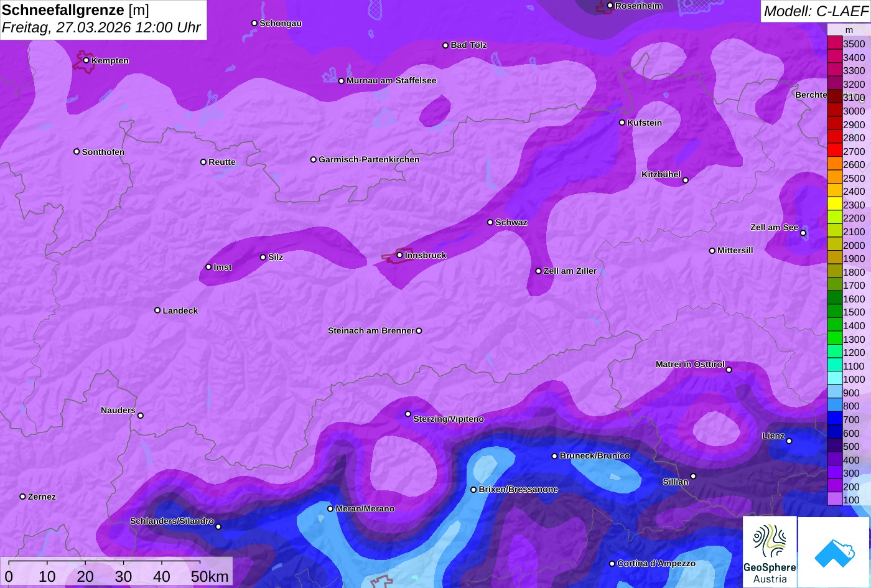Image resolution: width=871 pixels, height=588 pixels.
Task: Click the Sterzing/Vipiteno label
Action: pyautogui.click(x=449, y=419)
